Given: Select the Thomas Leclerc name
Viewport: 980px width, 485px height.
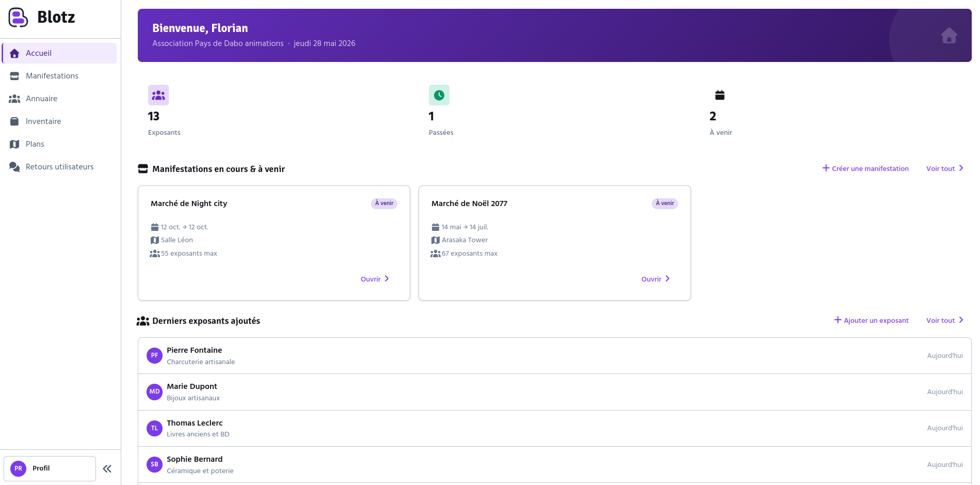Looking at the screenshot, I should click(x=195, y=423).
